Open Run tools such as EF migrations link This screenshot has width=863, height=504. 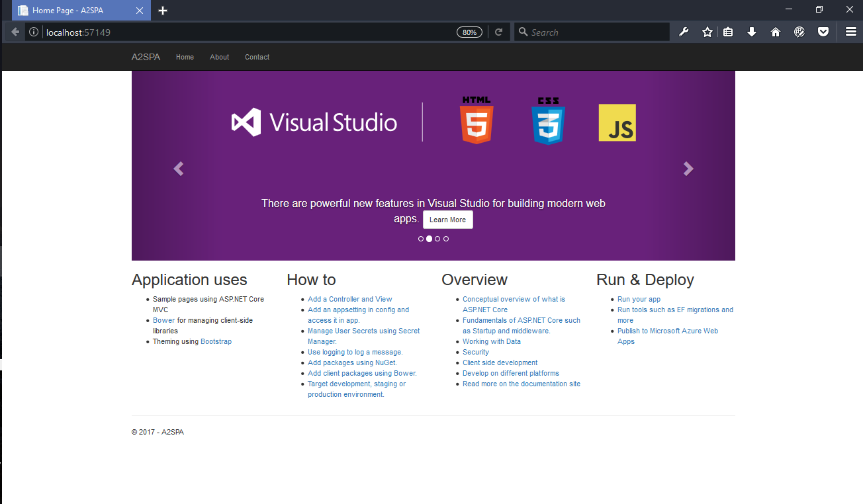tap(675, 315)
